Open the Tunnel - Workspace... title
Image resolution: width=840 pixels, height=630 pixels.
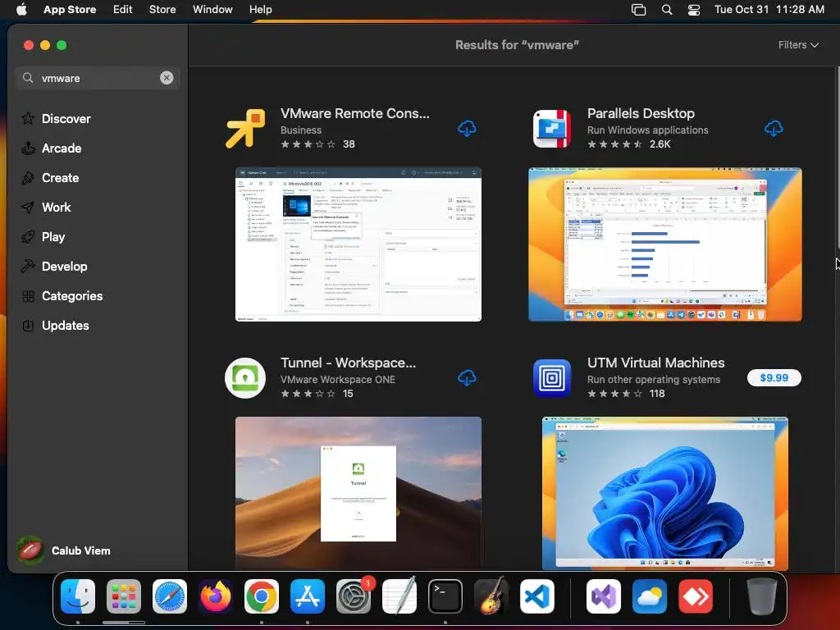348,363
